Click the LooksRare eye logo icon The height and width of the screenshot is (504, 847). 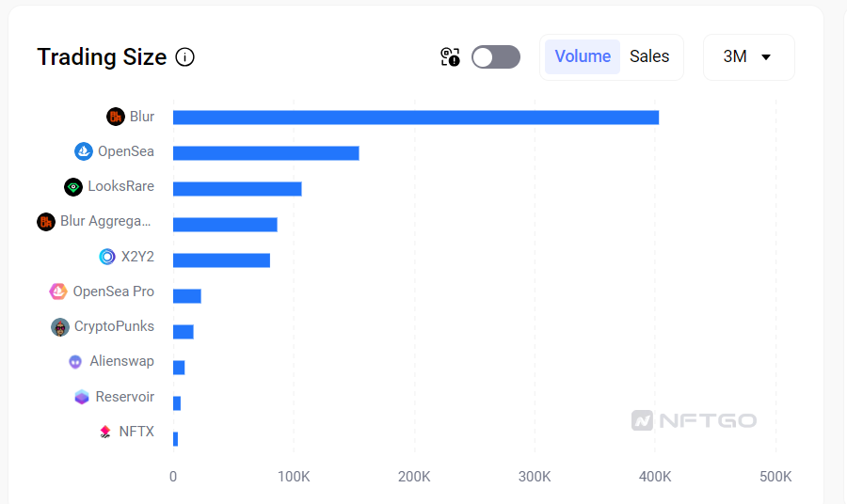click(x=73, y=187)
